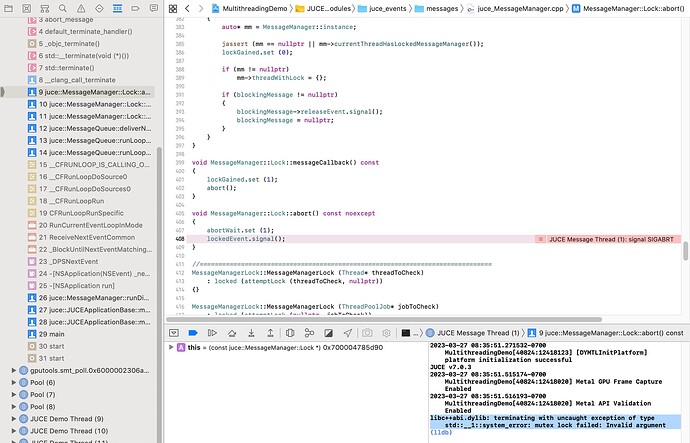The height and width of the screenshot is (443, 690).
Task: Select MultithreadingDemo in jump bar
Action: [249, 8]
